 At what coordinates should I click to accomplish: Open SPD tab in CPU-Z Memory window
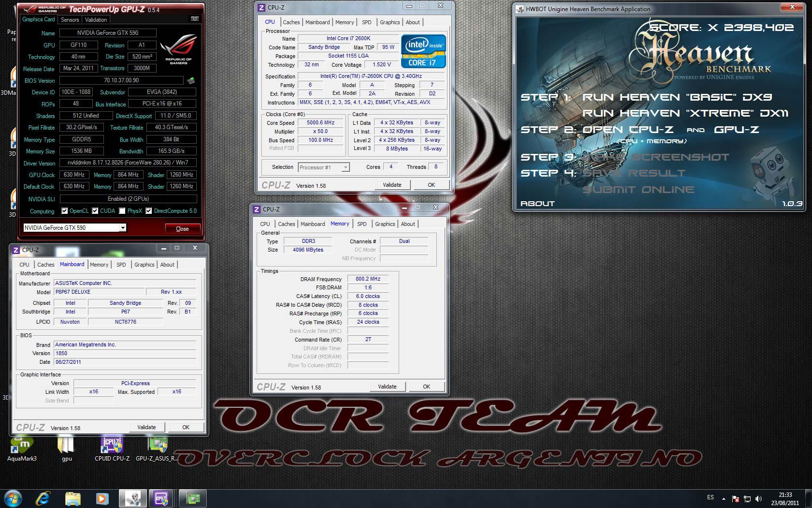pos(362,224)
